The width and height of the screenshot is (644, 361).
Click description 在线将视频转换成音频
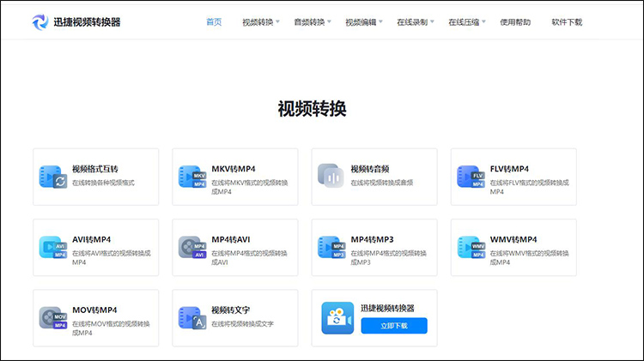tap(382, 183)
